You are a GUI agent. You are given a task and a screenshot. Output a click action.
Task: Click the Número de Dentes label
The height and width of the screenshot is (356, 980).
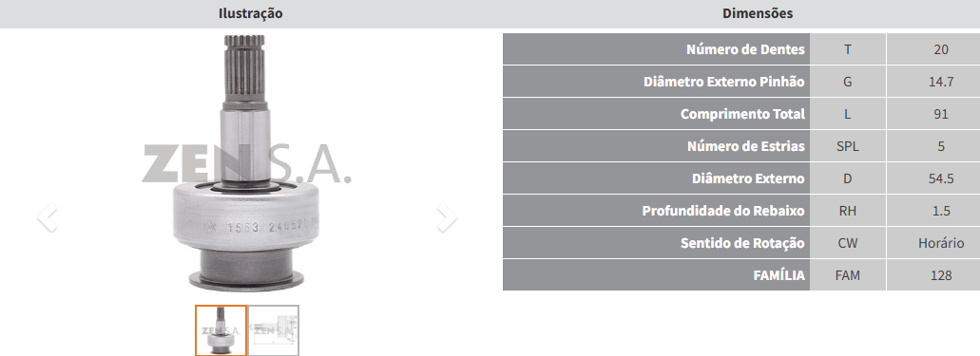[x=745, y=49]
